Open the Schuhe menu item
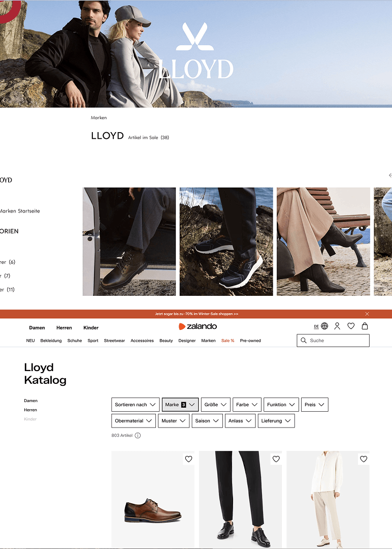The image size is (392, 549). click(75, 341)
